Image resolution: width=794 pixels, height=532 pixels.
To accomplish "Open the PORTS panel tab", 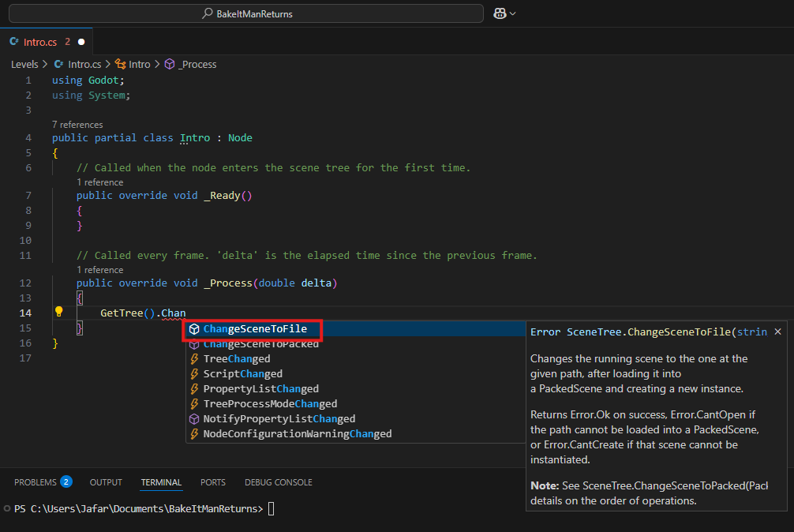I will [x=212, y=482].
